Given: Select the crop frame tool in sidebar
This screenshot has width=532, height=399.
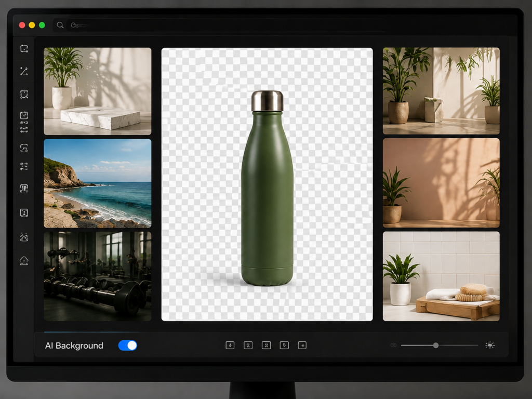Looking at the screenshot, I should pos(24,49).
